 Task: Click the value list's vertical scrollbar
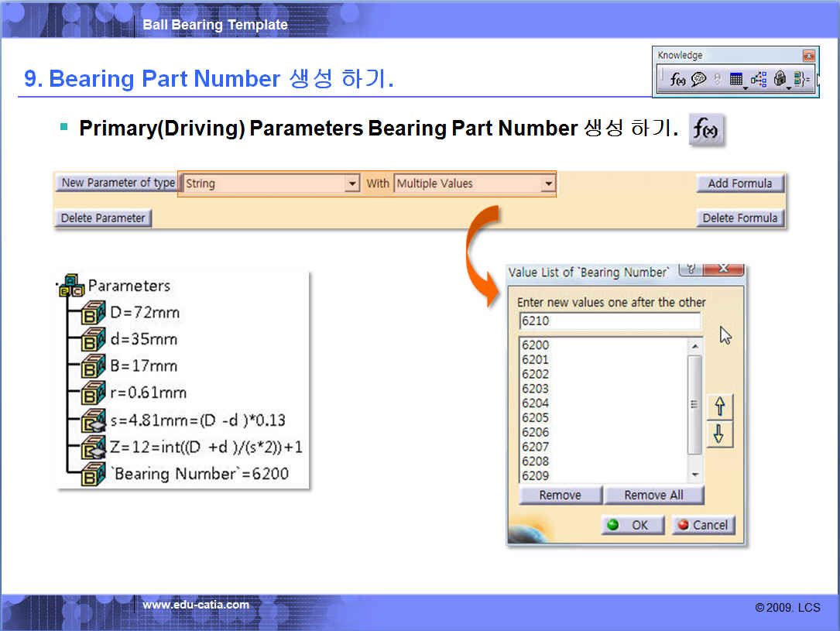(x=694, y=403)
